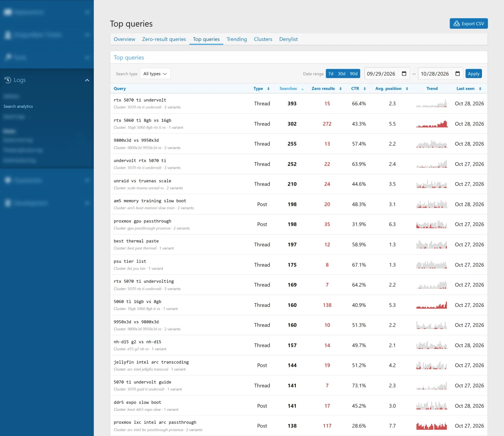Click query 'nh-d15 g2 vs nh-d15'
The width and height of the screenshot is (504, 436).
click(x=137, y=342)
